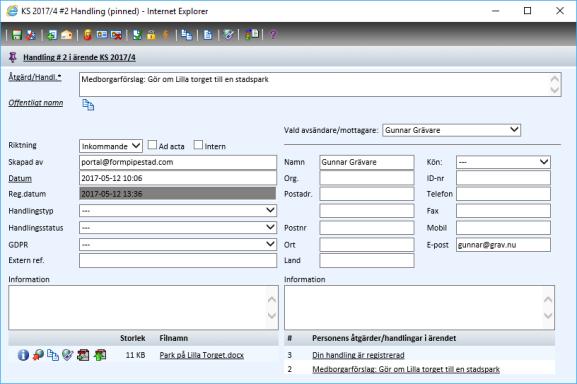Click the yellow padlock toolbar icon
The image size is (577, 384).
[151, 35]
